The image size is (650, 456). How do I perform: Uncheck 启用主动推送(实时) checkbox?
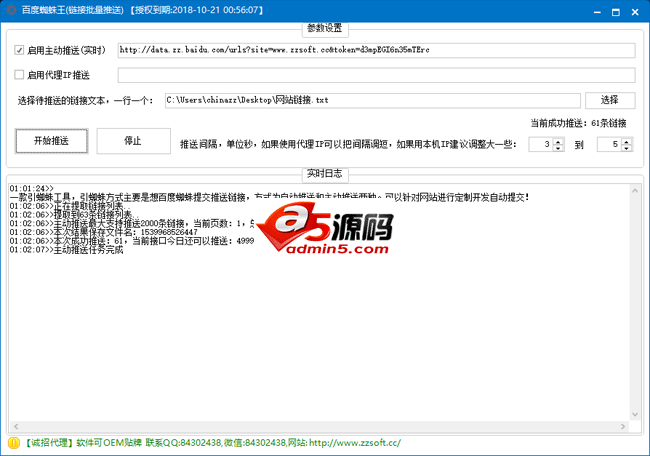click(x=19, y=50)
